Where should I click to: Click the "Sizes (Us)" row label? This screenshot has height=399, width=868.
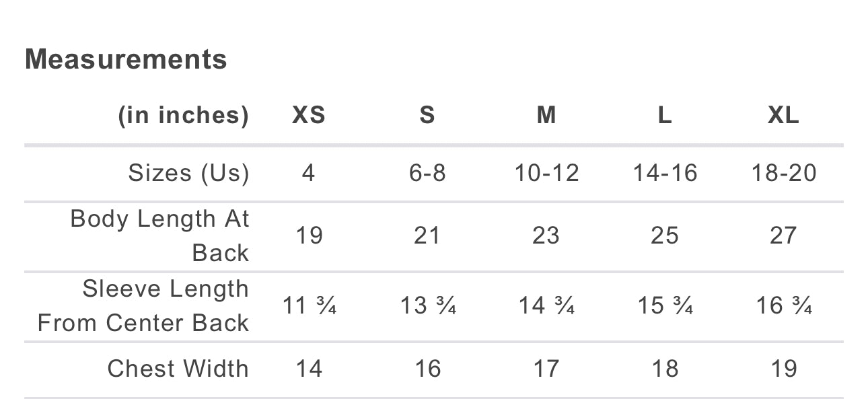click(x=188, y=174)
